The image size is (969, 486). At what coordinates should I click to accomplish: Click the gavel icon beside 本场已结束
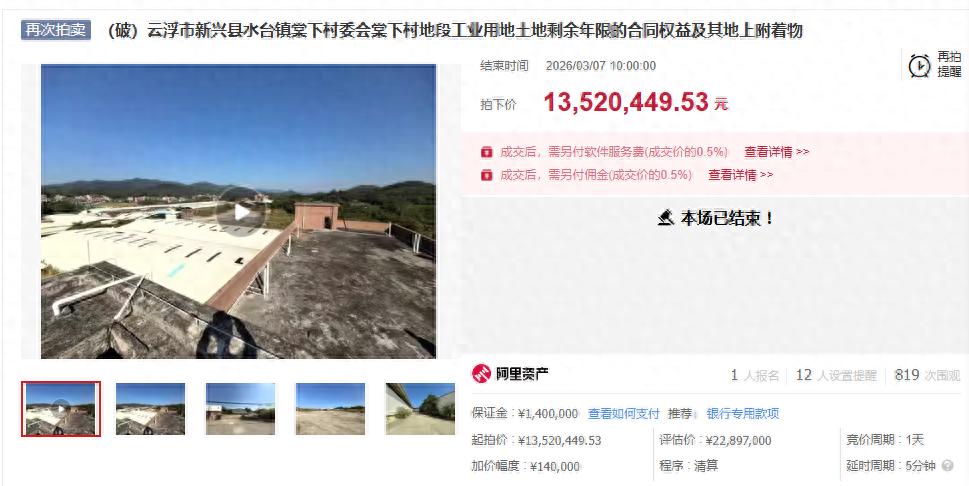(x=666, y=218)
